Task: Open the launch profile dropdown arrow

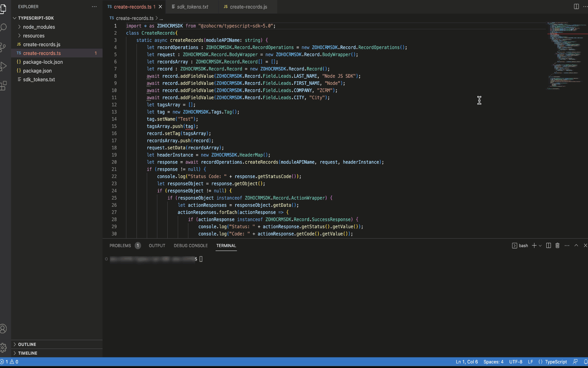Action: tap(540, 246)
